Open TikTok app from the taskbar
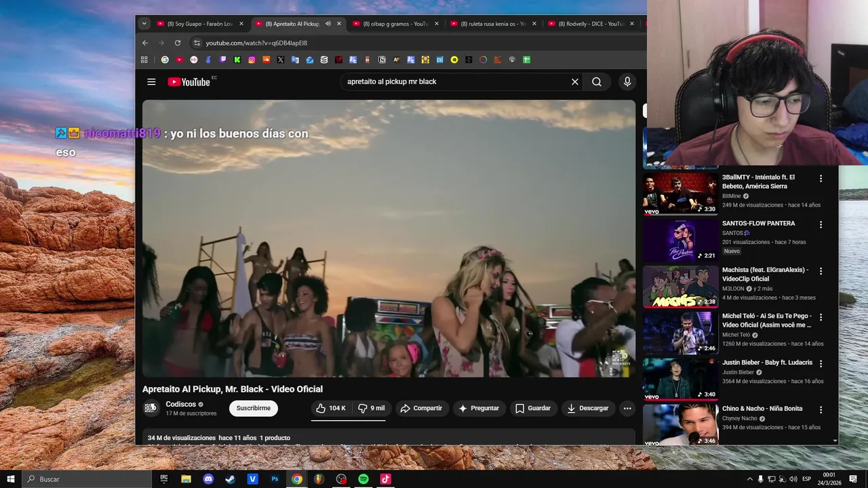868x488 pixels. point(386,479)
